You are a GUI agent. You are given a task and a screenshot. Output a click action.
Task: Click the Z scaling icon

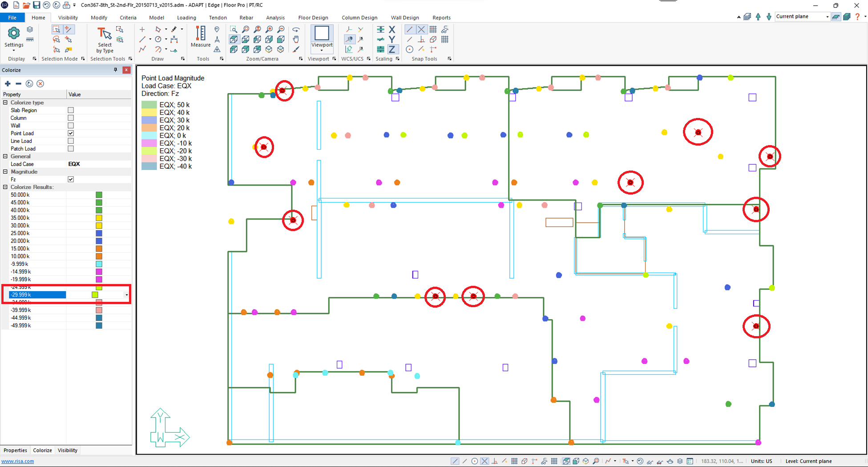click(392, 49)
